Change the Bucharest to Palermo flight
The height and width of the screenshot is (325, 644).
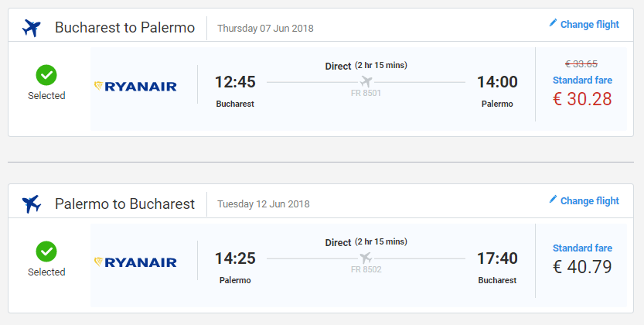[589, 24]
